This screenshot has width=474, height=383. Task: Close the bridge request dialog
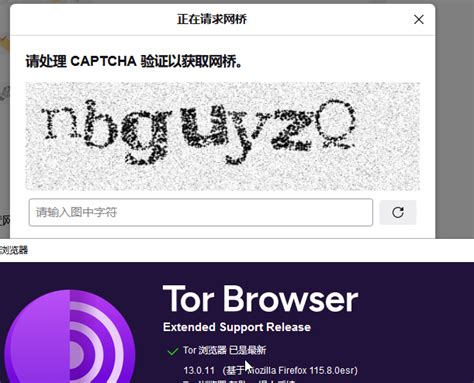tap(419, 19)
